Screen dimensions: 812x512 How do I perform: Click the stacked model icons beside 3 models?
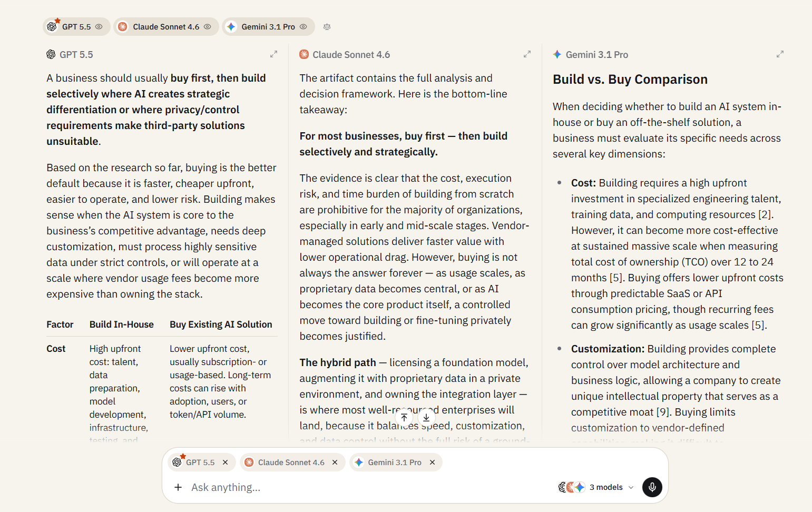(x=572, y=487)
